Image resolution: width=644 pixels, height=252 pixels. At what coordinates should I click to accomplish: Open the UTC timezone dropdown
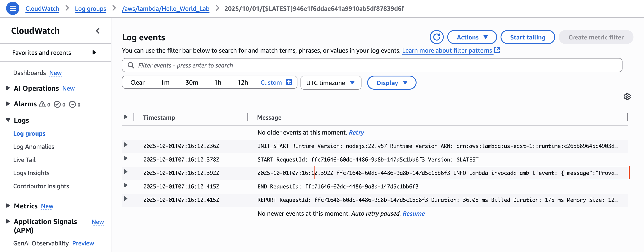(331, 83)
